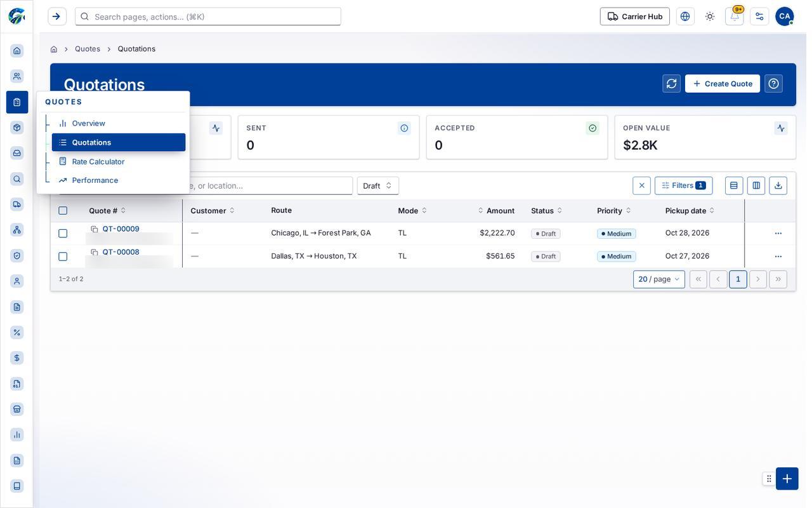The height and width of the screenshot is (508, 812).
Task: Open Rate Calculator from the Quotes menu
Action: click(x=119, y=161)
